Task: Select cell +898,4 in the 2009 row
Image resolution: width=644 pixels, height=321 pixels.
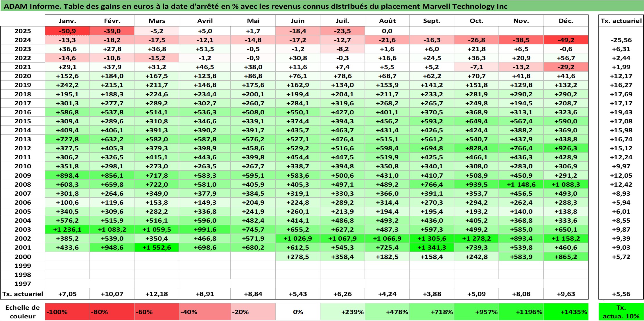Action: [x=67, y=176]
